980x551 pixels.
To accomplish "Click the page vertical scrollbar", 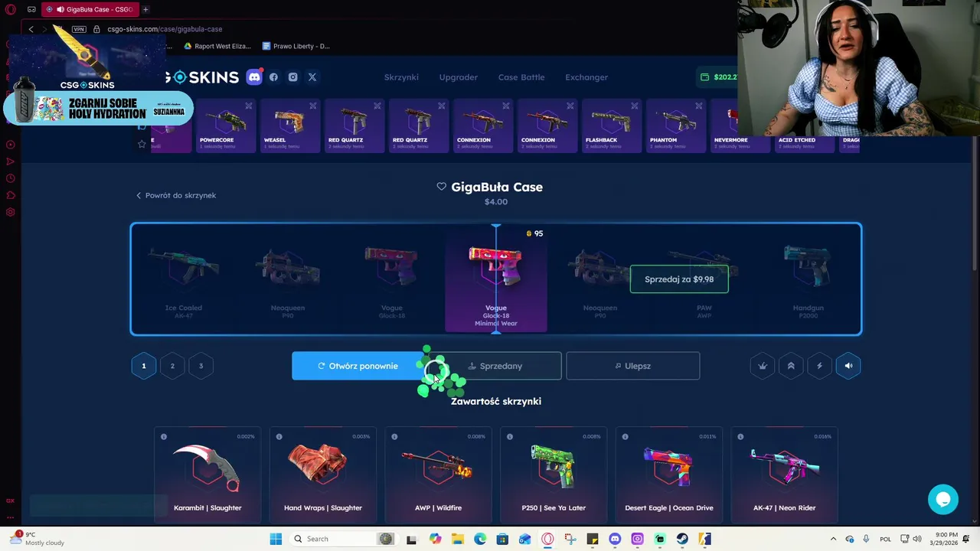I will [975, 203].
